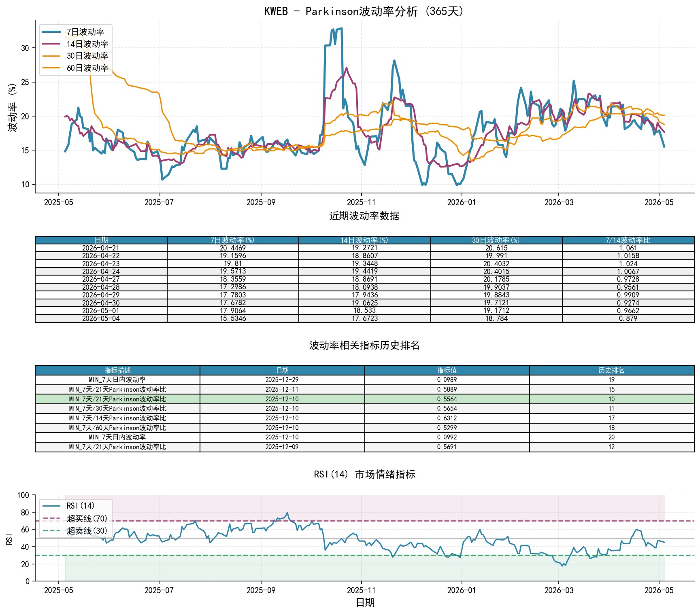Click the volatility ratio value 1.0158

point(628,256)
